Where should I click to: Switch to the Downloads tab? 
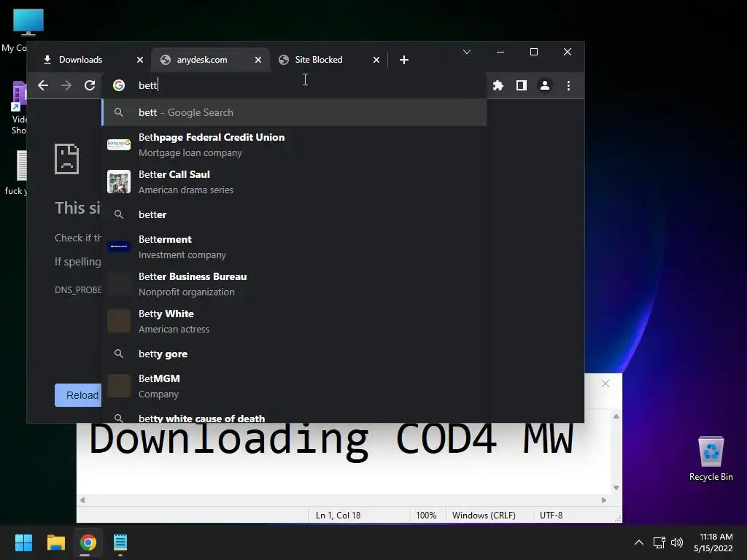click(x=81, y=60)
